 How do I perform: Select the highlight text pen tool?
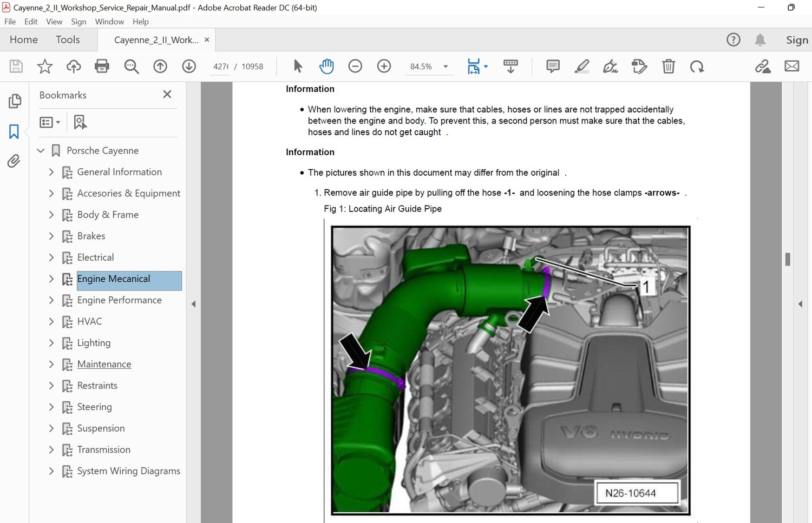(x=581, y=67)
